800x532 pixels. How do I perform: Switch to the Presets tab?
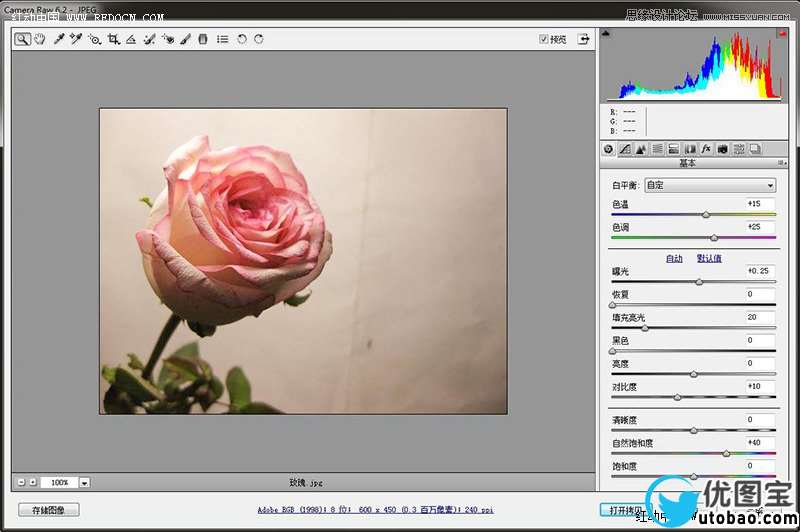(x=739, y=149)
